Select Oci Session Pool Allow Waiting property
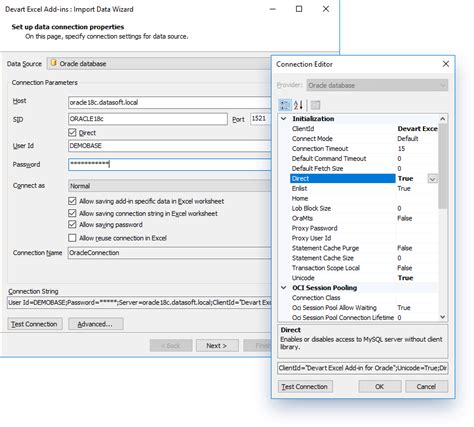 pos(364,308)
